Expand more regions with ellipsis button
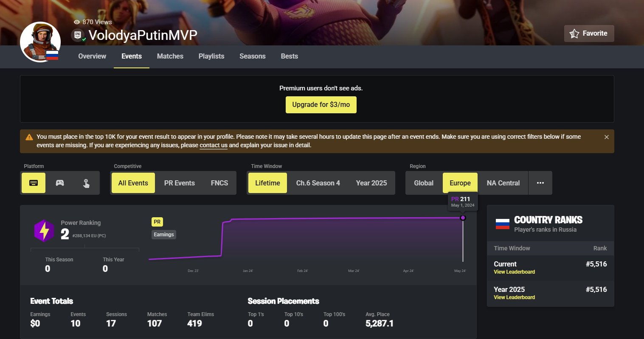The image size is (644, 339). click(x=540, y=183)
